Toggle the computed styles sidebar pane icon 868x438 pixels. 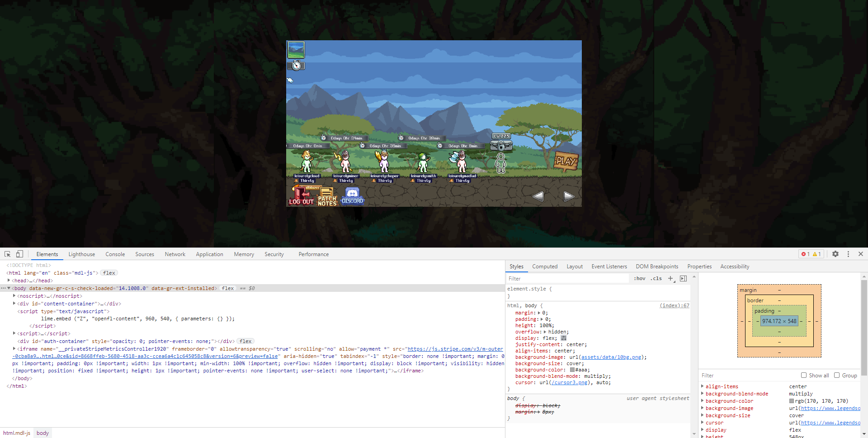pos(683,279)
